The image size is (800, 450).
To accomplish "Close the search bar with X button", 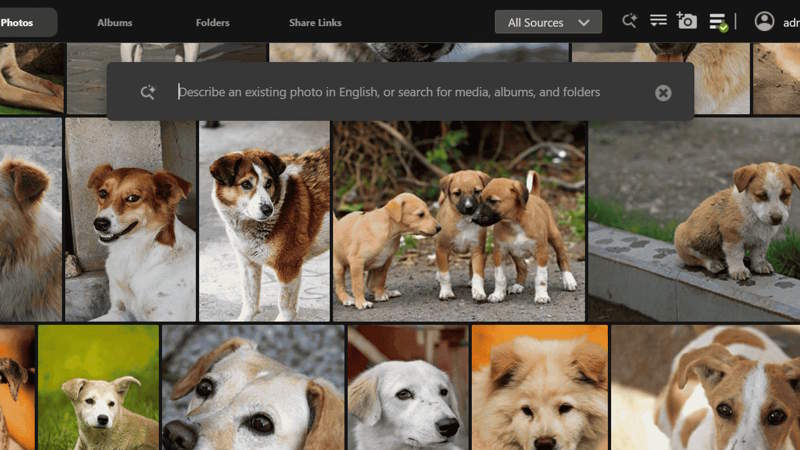I will coord(663,93).
